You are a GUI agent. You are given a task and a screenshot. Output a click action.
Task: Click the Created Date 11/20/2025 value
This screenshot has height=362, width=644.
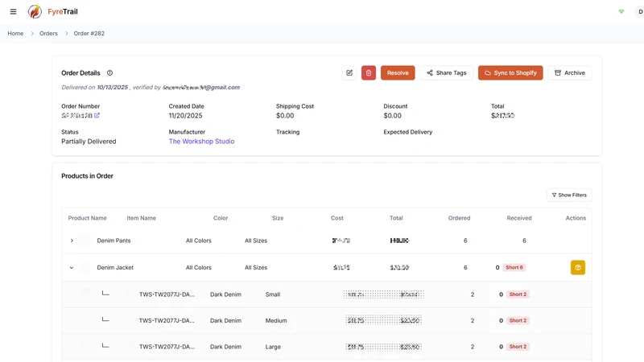tap(185, 116)
